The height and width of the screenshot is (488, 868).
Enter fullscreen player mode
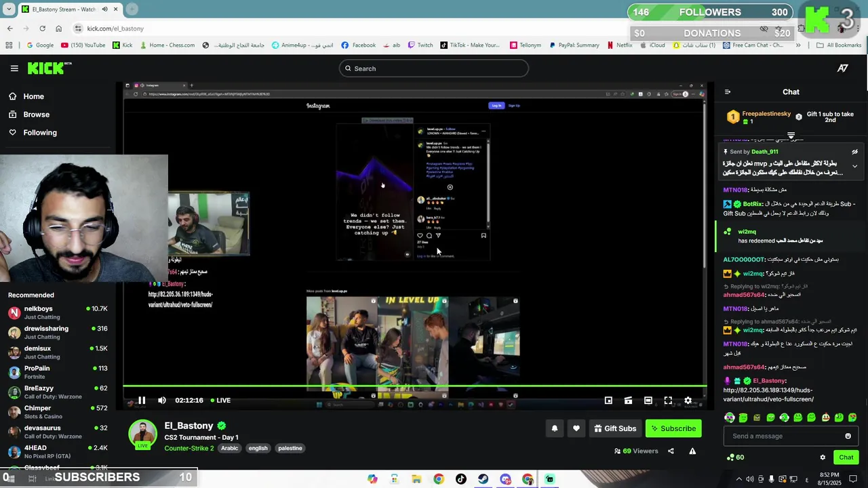pos(668,401)
